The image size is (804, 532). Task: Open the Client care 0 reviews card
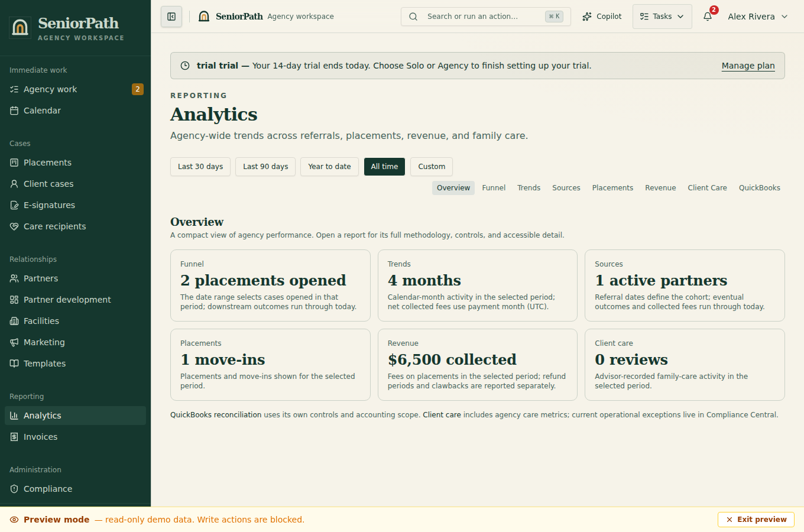point(685,365)
